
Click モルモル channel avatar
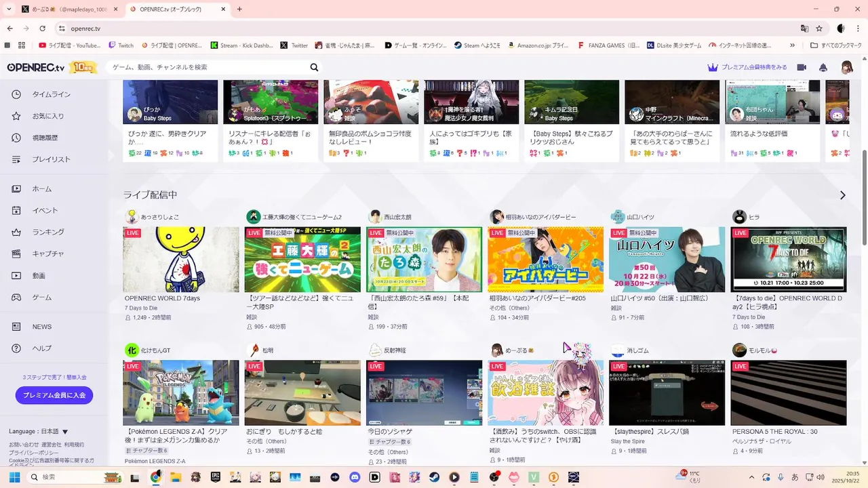(739, 350)
